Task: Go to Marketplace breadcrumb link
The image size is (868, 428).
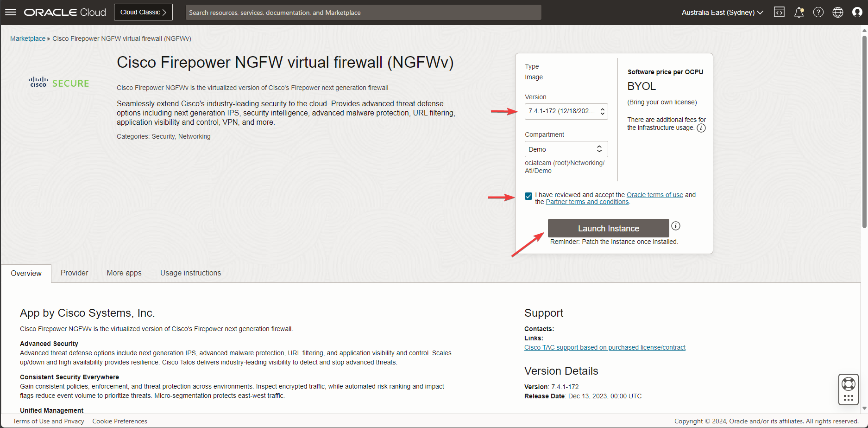Action: coord(28,38)
